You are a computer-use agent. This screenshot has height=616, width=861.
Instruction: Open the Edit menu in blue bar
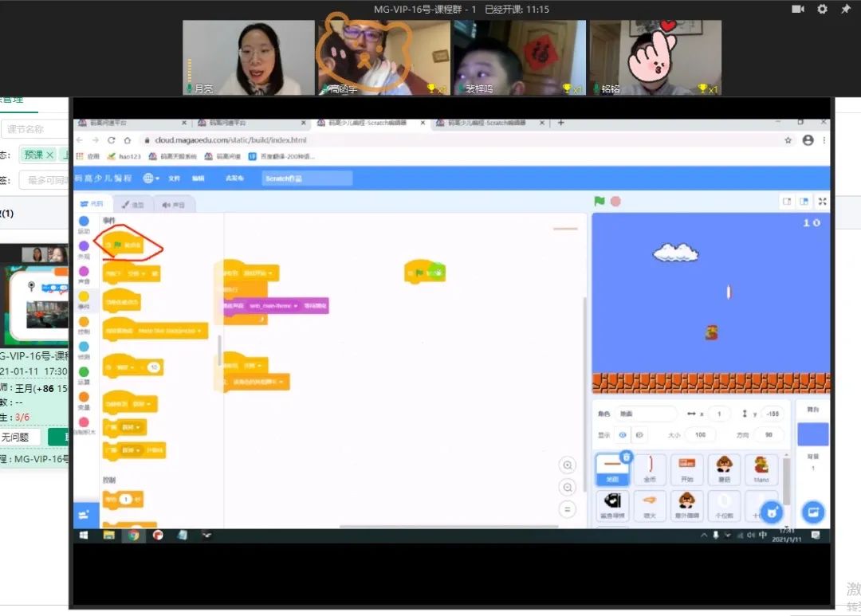pos(199,179)
